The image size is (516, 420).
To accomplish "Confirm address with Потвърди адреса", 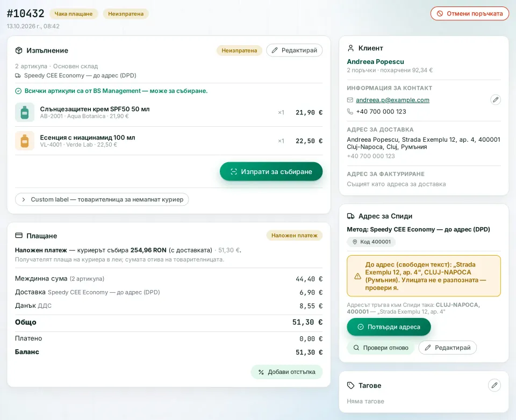I will coord(389,327).
